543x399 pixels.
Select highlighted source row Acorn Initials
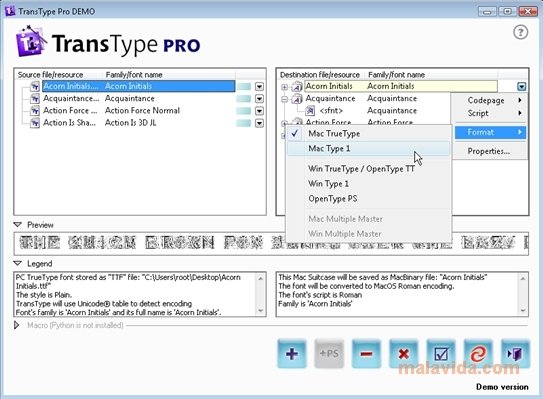click(139, 86)
